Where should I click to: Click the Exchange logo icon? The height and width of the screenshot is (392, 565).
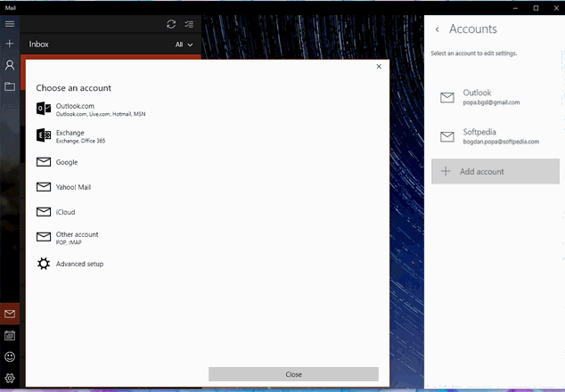pos(44,135)
